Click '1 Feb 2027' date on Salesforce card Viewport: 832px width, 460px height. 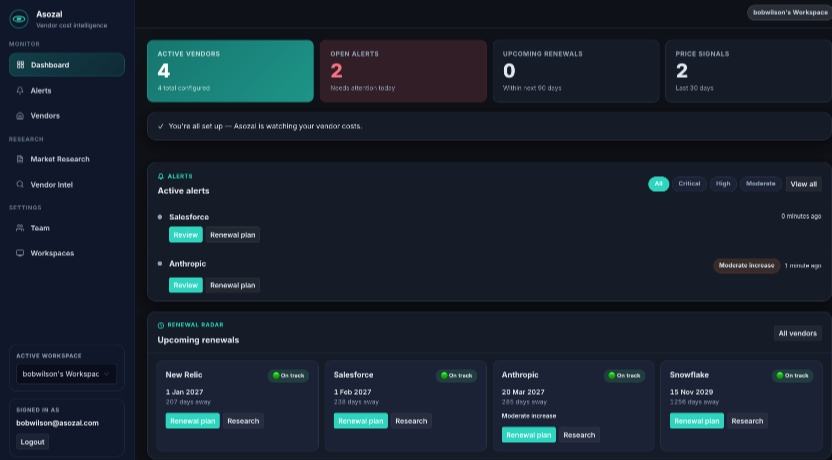[352, 392]
